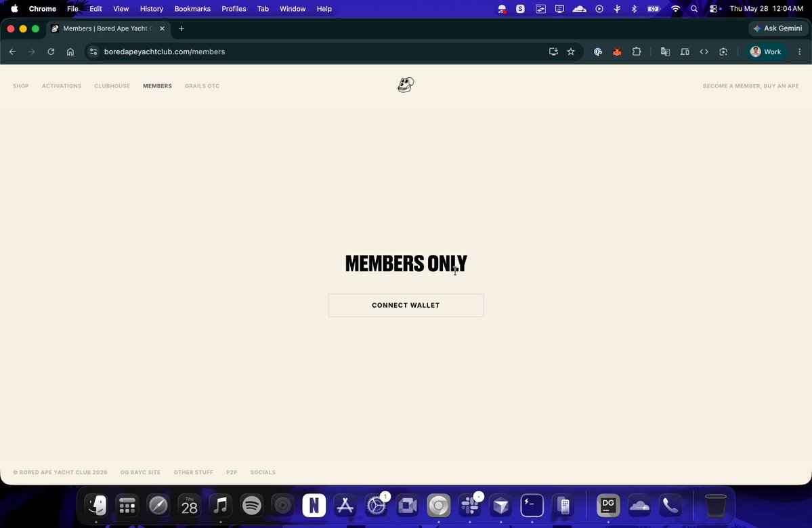
Task: Open the Grails OTC page
Action: [x=202, y=86]
